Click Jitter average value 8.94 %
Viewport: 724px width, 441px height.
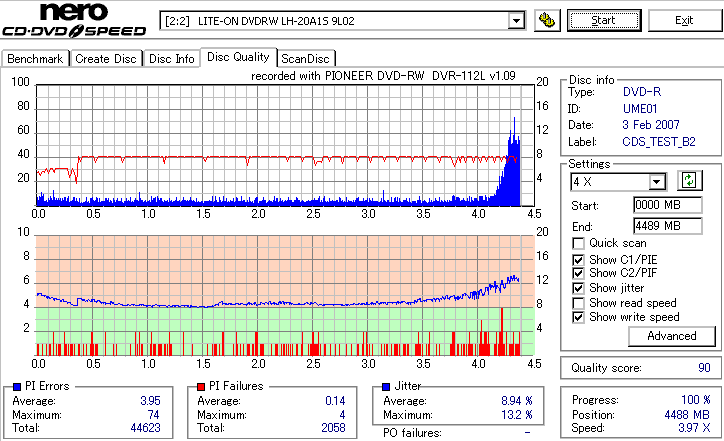pyautogui.click(x=517, y=401)
